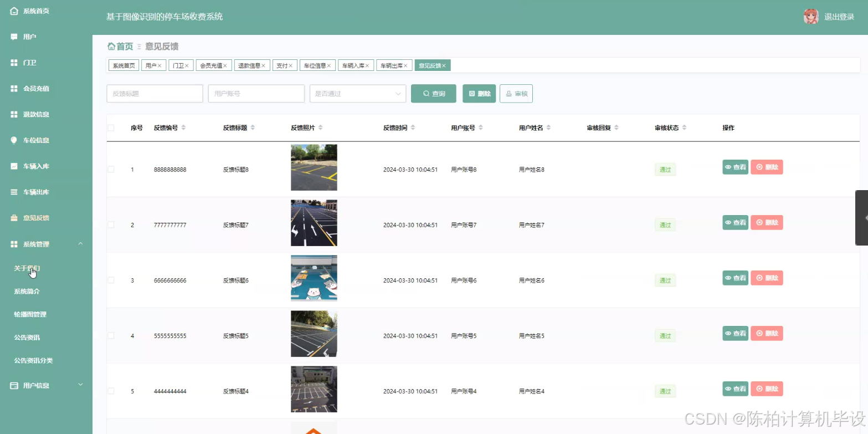The width and height of the screenshot is (868, 434).
Task: Click the 审核 review button
Action: pyautogui.click(x=516, y=94)
